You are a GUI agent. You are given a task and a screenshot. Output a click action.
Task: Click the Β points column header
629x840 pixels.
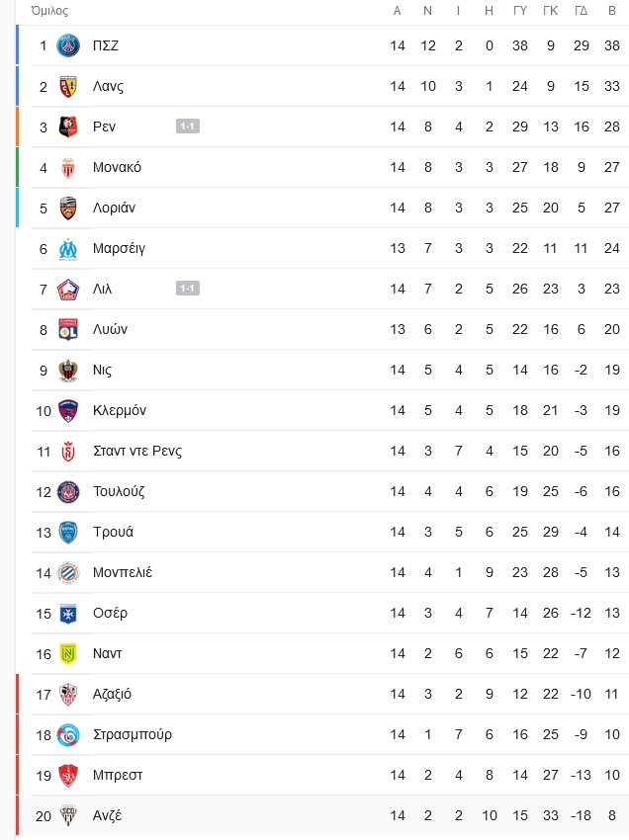click(x=612, y=11)
